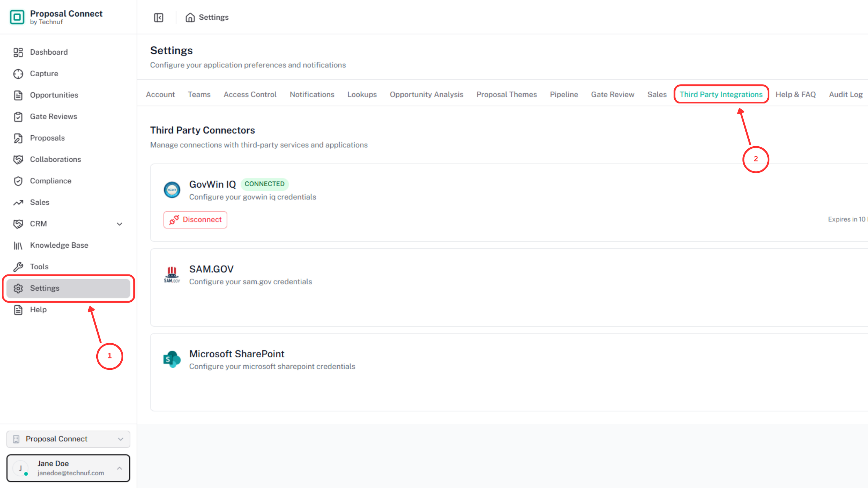This screenshot has height=488, width=868.
Task: Click the Microsoft SharePoint connector title
Action: [x=237, y=354]
